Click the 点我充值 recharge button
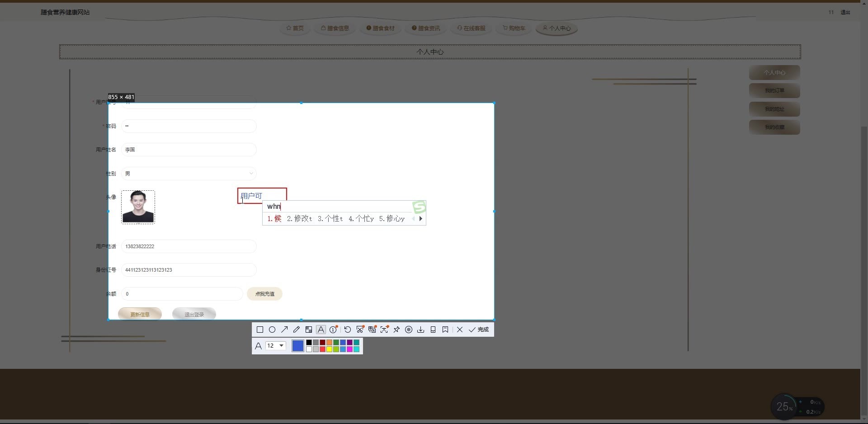 click(264, 294)
